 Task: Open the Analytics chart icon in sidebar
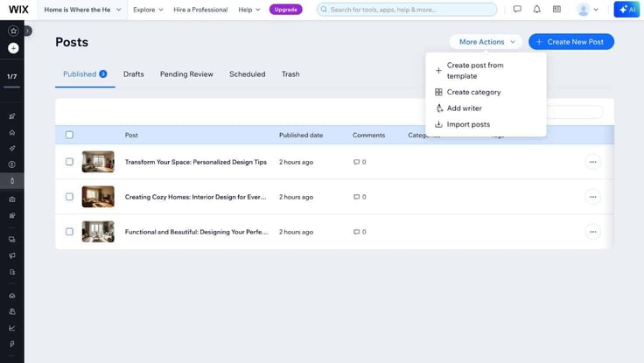tap(12, 328)
